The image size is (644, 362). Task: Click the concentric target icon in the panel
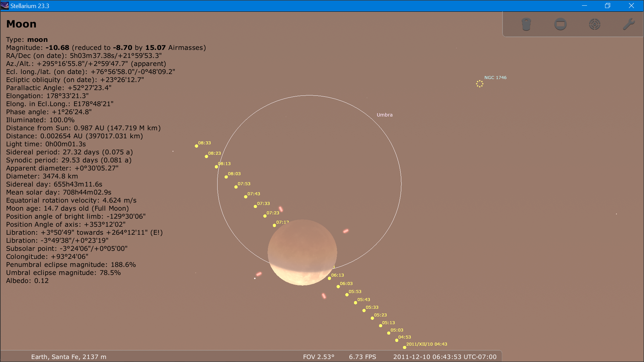(595, 24)
